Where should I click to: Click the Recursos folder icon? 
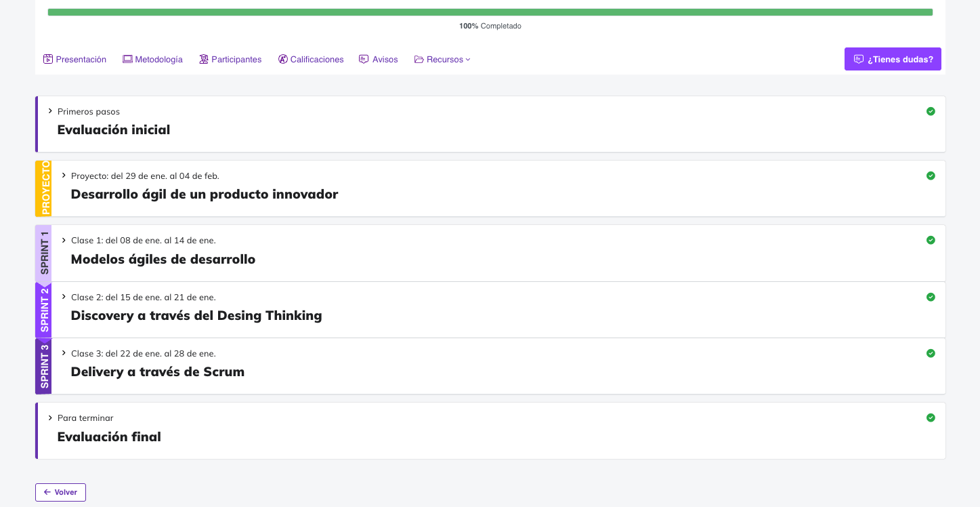tap(419, 59)
